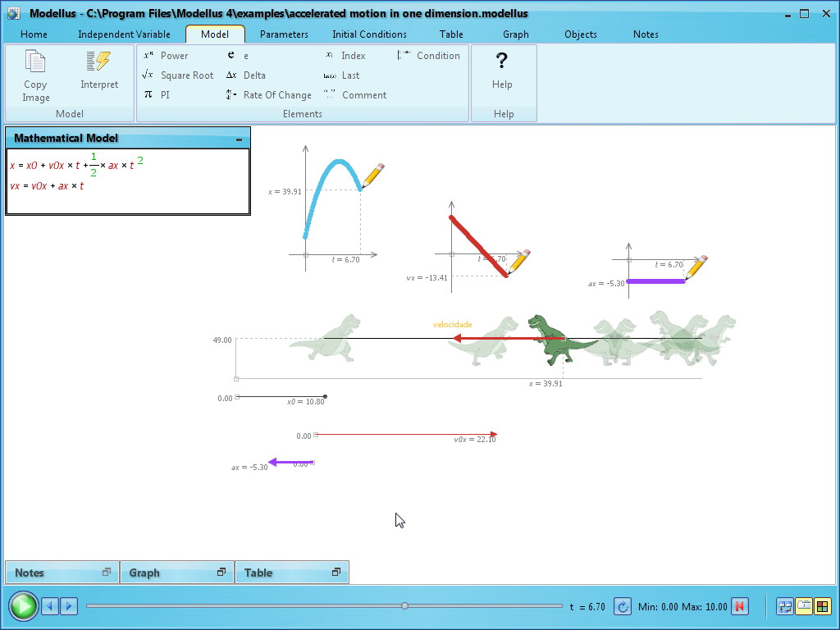Insert the e constant
The width and height of the screenshot is (840, 630).
[x=238, y=56]
